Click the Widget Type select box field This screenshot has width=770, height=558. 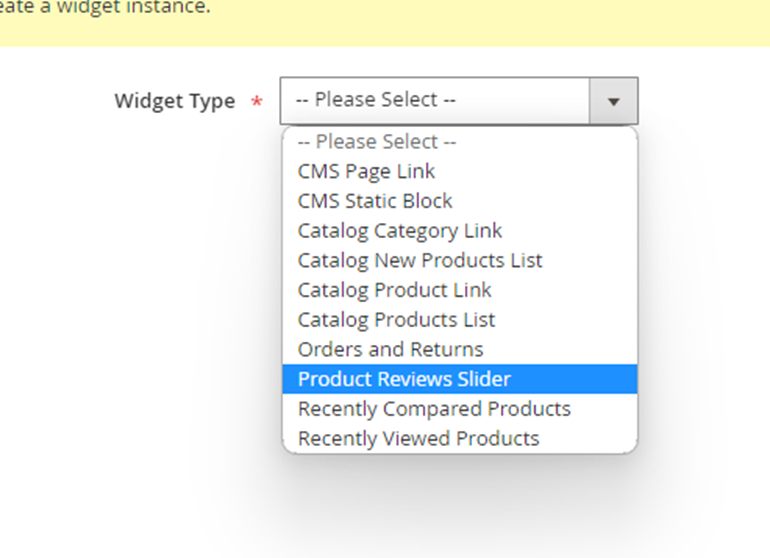point(436,101)
